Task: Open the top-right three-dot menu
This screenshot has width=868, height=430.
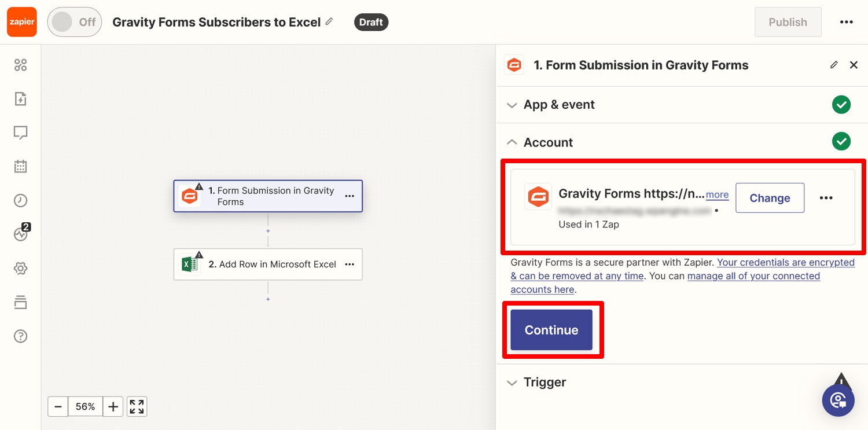Action: [846, 22]
